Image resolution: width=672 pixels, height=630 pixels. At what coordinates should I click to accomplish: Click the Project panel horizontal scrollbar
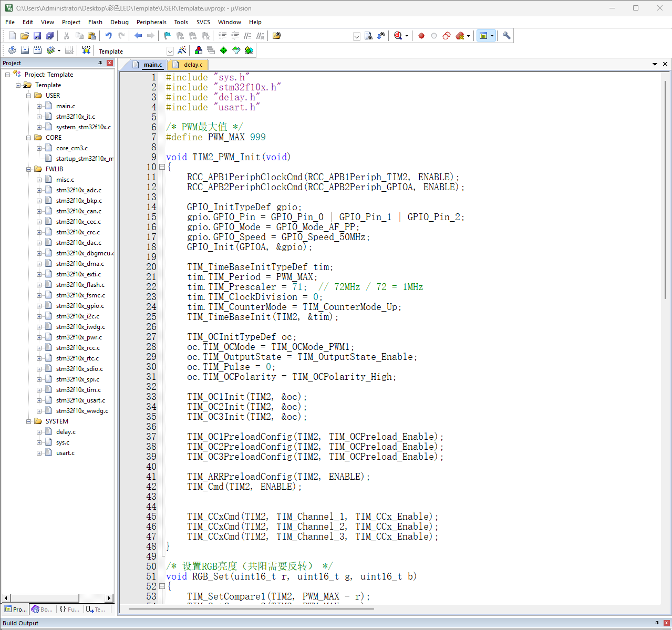pyautogui.click(x=45, y=598)
